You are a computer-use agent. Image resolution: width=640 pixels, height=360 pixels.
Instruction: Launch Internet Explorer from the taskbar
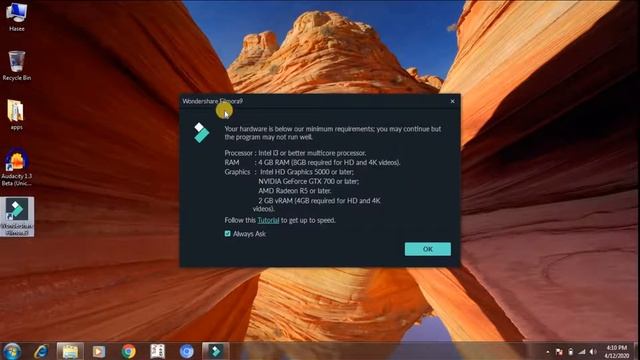[41, 351]
